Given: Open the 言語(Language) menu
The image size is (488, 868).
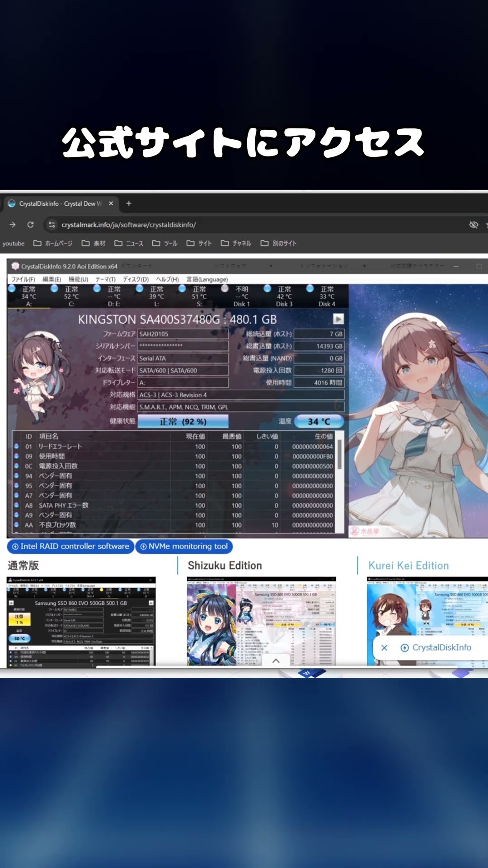Looking at the screenshot, I should coord(207,279).
